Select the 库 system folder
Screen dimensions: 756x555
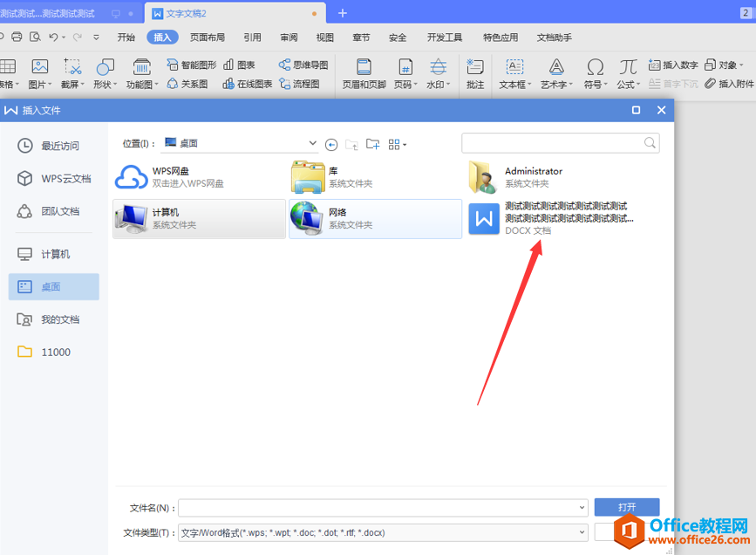click(375, 177)
